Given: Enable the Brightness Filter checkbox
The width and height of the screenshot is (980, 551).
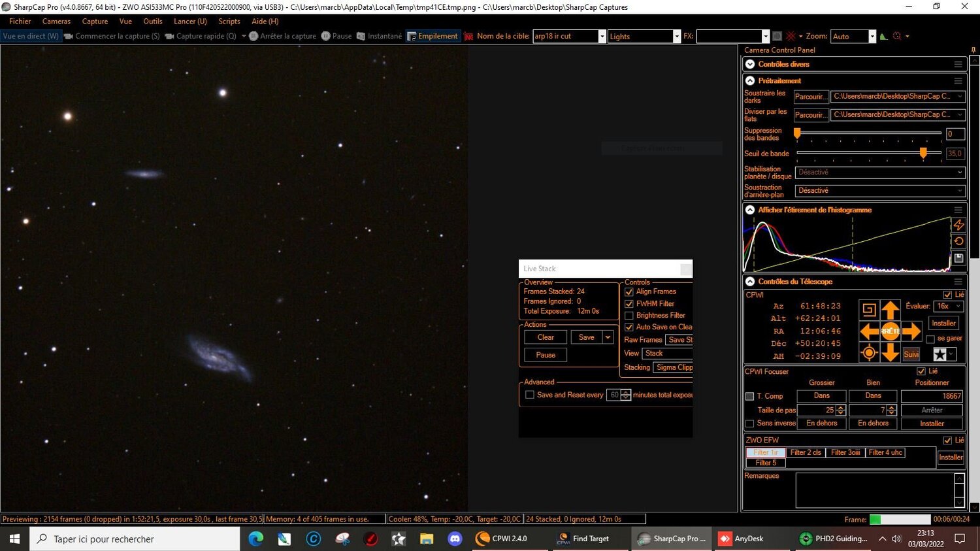Looking at the screenshot, I should coord(629,315).
